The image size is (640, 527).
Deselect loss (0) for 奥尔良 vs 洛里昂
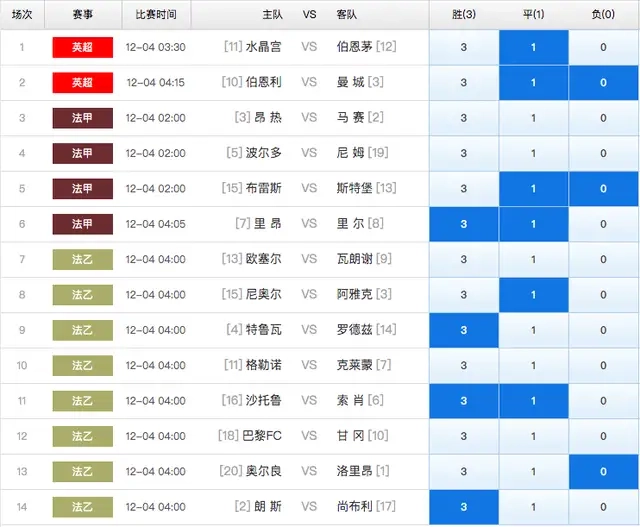[x=603, y=471]
